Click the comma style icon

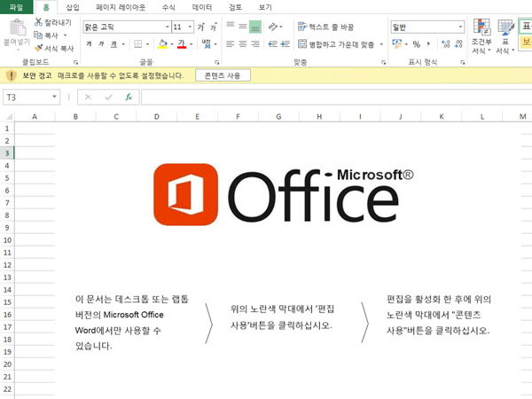428,43
